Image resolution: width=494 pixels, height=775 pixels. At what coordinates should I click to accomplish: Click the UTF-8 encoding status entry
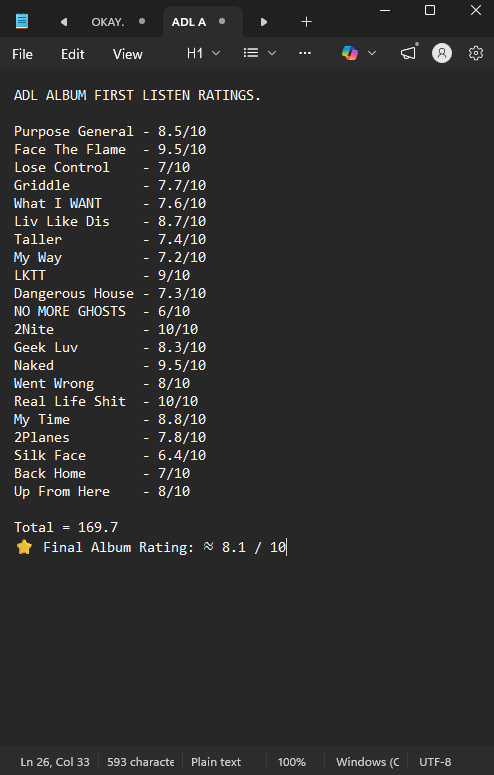[x=435, y=762]
